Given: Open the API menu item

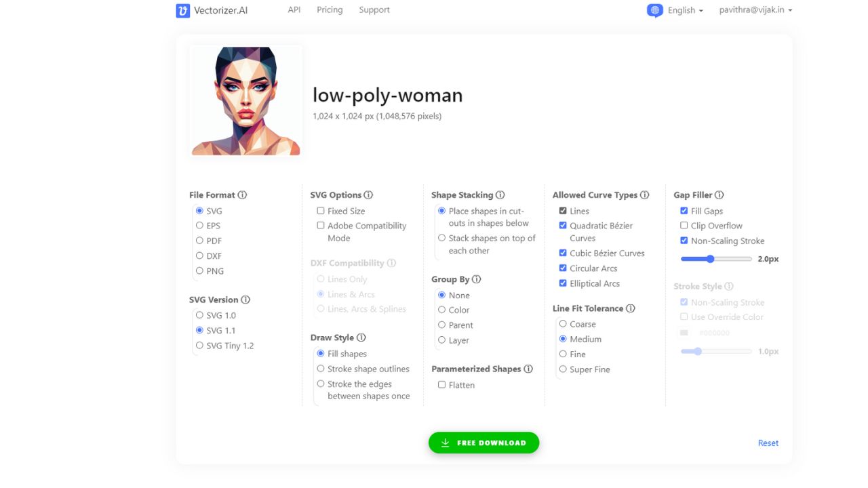Looking at the screenshot, I should coord(294,10).
